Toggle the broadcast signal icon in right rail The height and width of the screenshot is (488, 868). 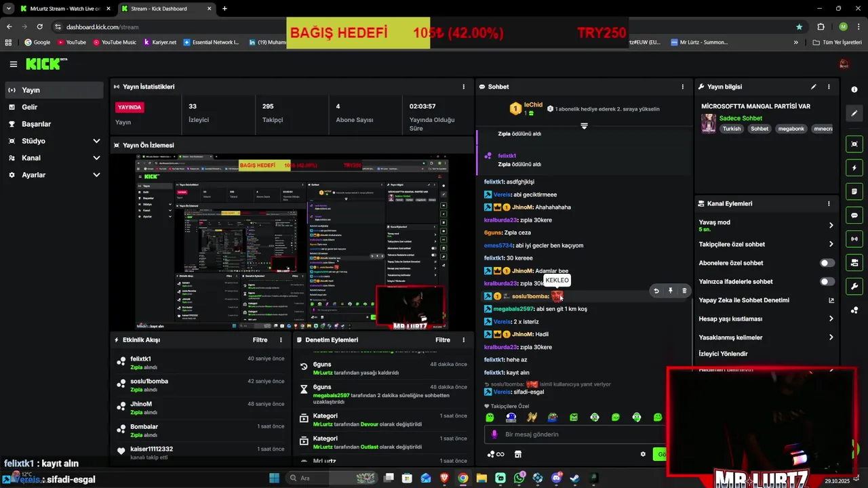(854, 239)
